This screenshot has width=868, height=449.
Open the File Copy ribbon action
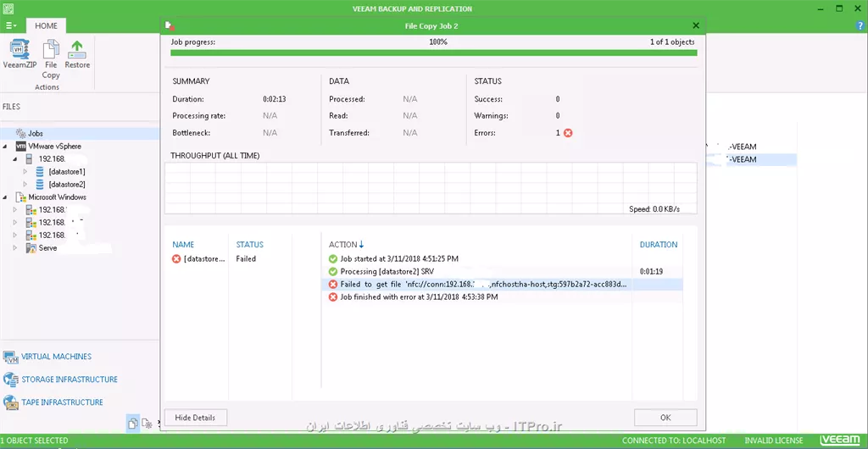(51, 58)
